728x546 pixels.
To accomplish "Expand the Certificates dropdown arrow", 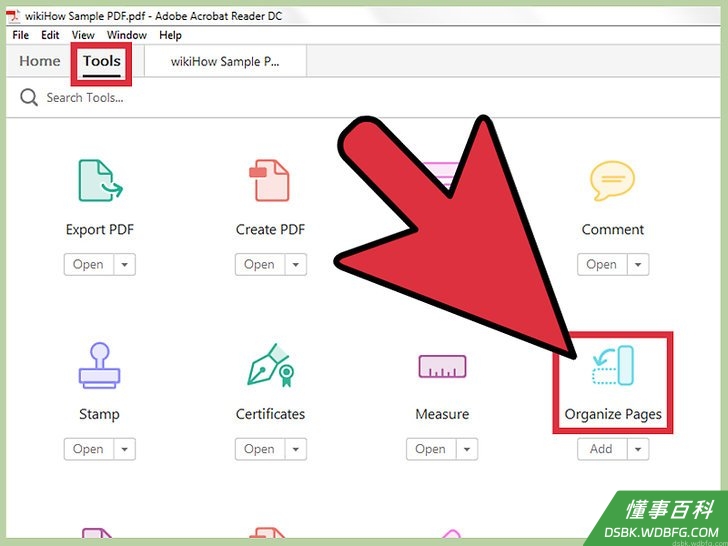I will (295, 449).
